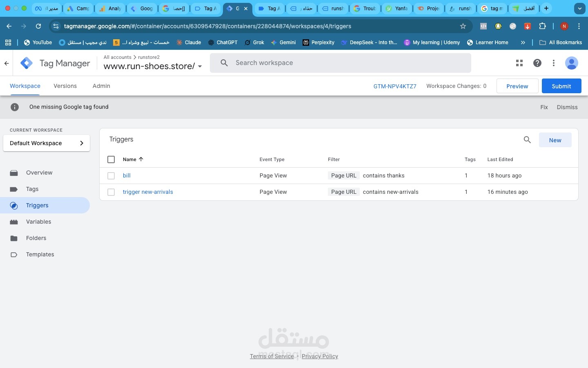Click the search icon in Triggers panel
The image size is (588, 368).
click(x=527, y=140)
